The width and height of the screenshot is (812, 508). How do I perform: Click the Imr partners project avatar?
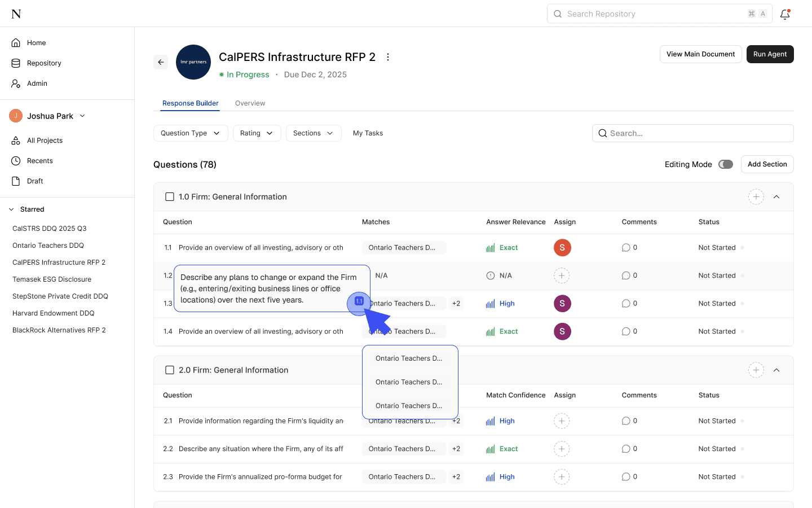[x=193, y=62]
